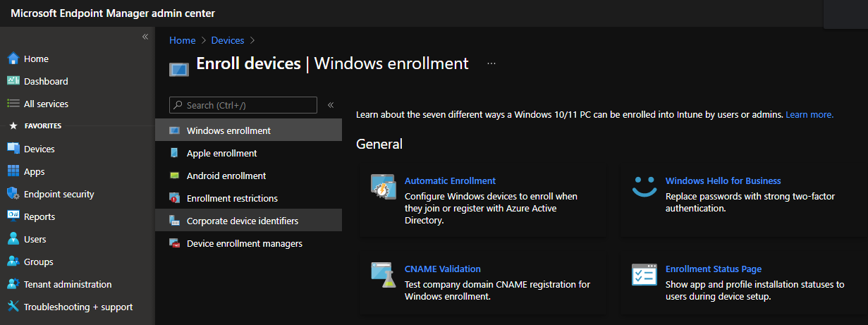Screen dimensions: 868x325
Task: Click the Windows Hello smiley face icon
Action: [x=644, y=187]
